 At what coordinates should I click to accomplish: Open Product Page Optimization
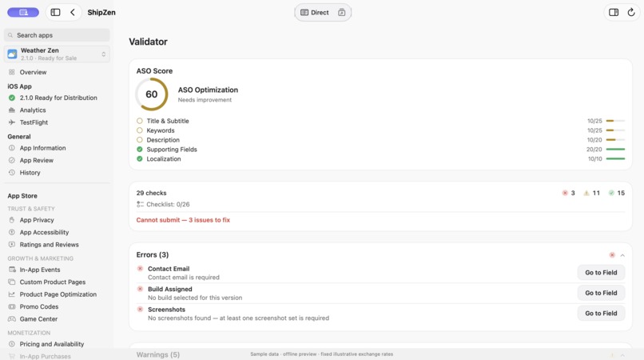(58, 294)
